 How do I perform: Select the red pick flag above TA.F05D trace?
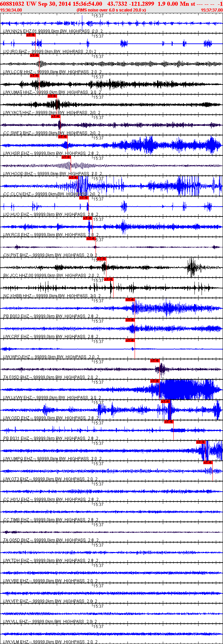[155, 361]
